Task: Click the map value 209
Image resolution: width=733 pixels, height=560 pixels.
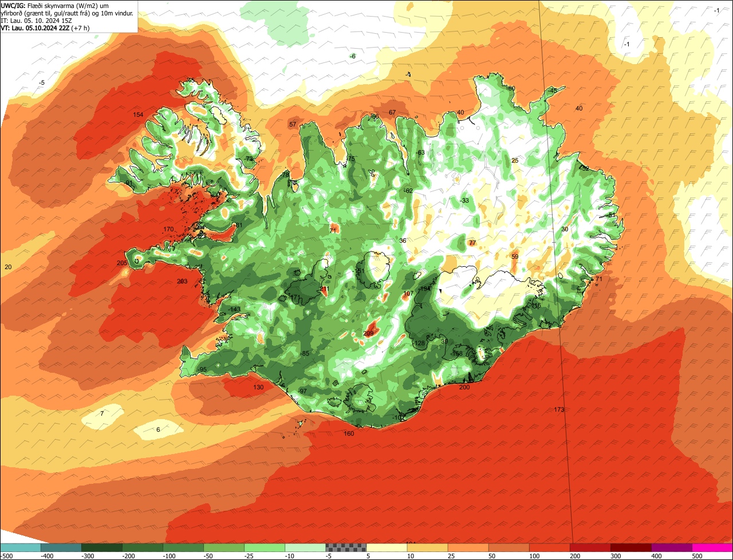Action: pyautogui.click(x=368, y=334)
